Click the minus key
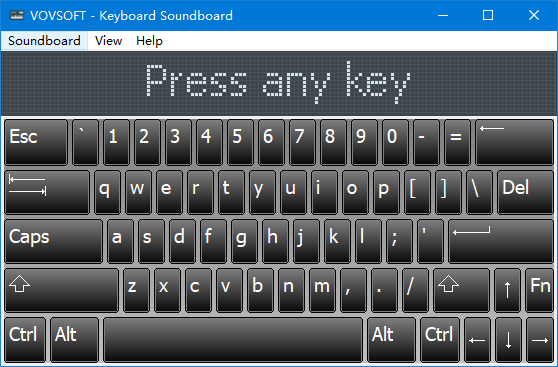The width and height of the screenshot is (558, 367). point(426,142)
